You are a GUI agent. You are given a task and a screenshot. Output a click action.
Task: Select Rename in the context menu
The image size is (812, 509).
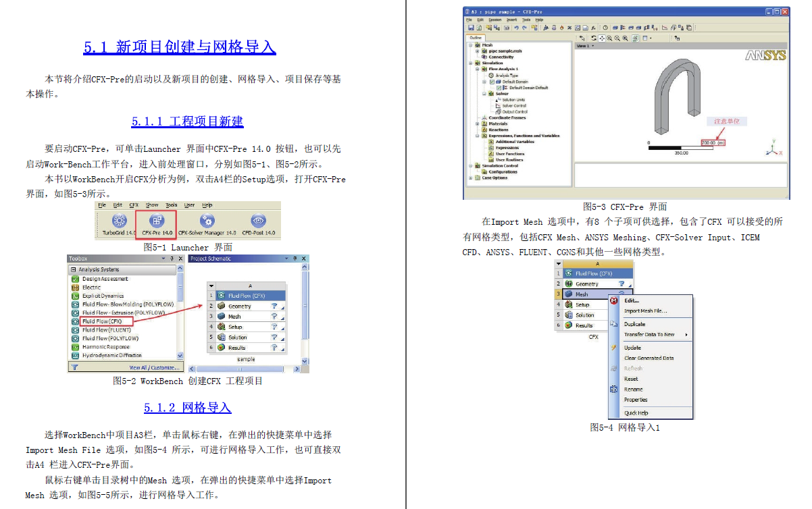click(633, 390)
